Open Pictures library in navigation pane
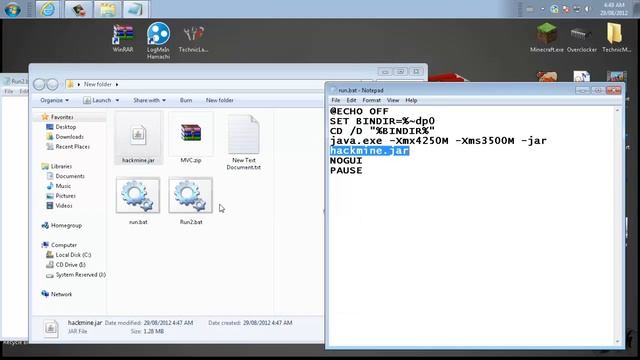 (65, 196)
